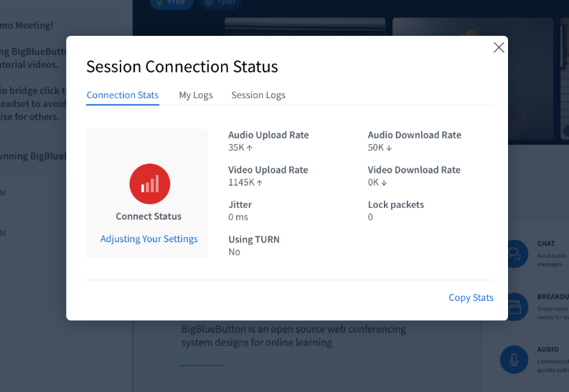The width and height of the screenshot is (569, 392).
Task: Click the AUDIO heading in background page
Action: coord(548,350)
